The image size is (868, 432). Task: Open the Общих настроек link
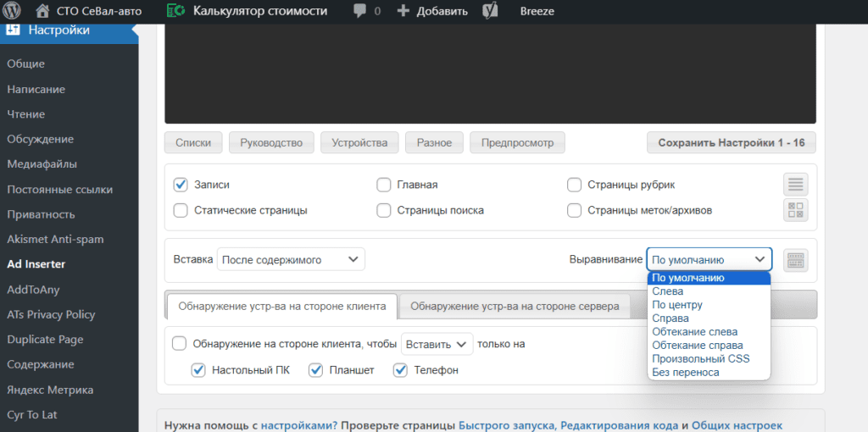click(737, 425)
